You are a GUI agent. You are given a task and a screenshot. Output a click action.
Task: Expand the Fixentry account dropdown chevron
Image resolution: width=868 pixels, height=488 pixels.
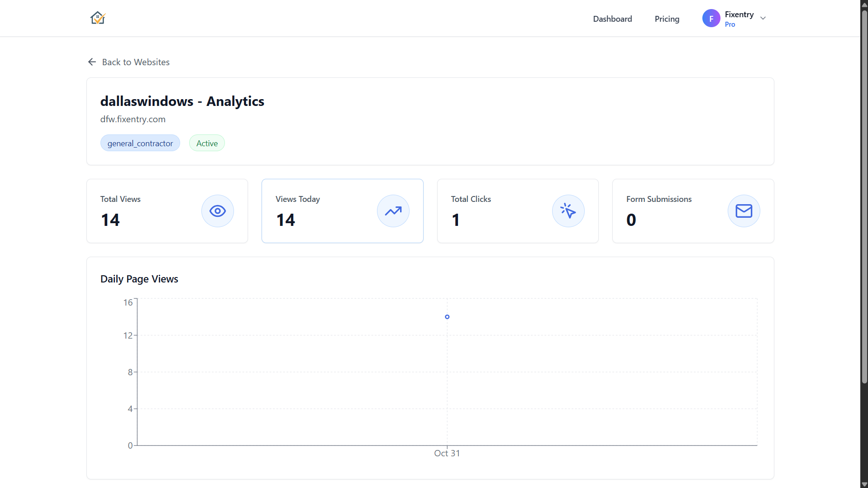763,19
